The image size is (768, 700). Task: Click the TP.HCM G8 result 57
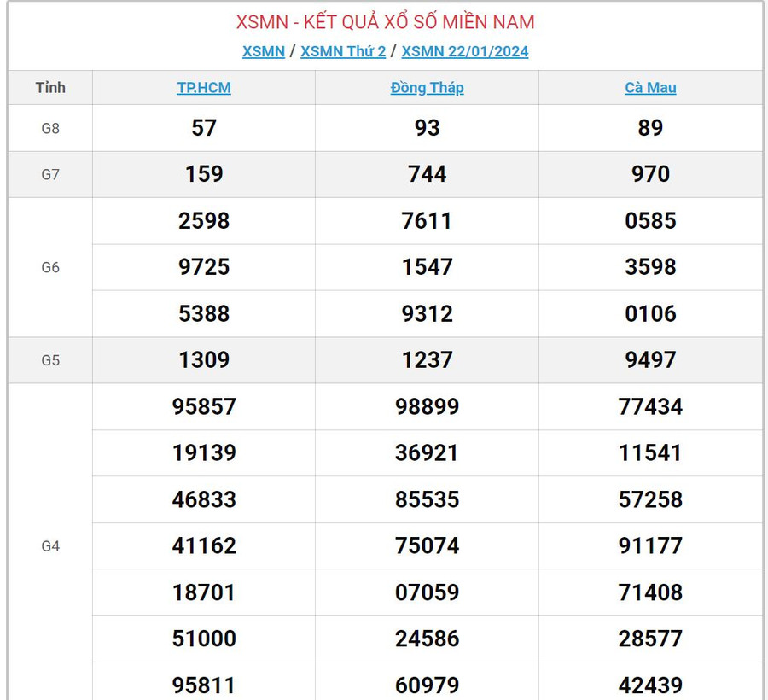coord(204,128)
